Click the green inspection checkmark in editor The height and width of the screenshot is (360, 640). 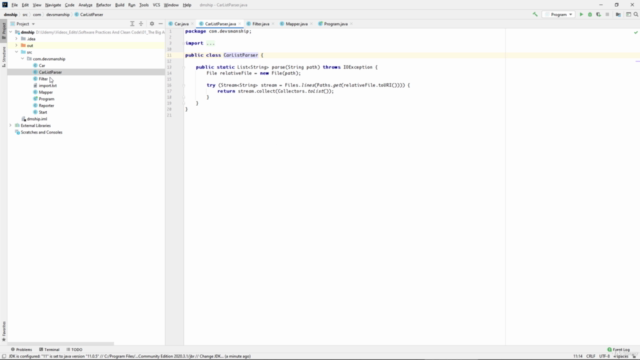[636, 32]
